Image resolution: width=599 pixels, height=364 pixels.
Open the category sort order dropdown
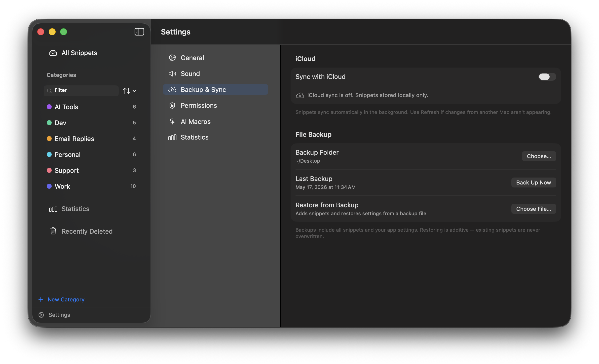[x=129, y=91]
